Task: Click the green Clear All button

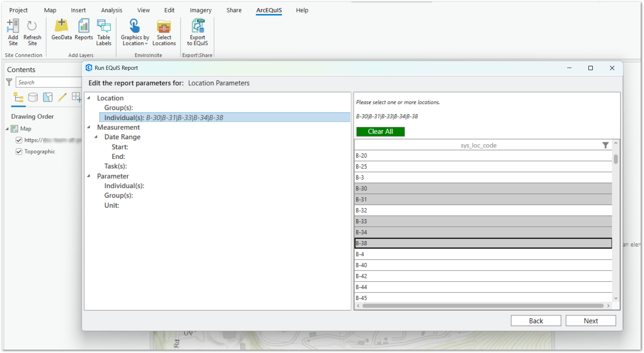Action: [x=381, y=132]
